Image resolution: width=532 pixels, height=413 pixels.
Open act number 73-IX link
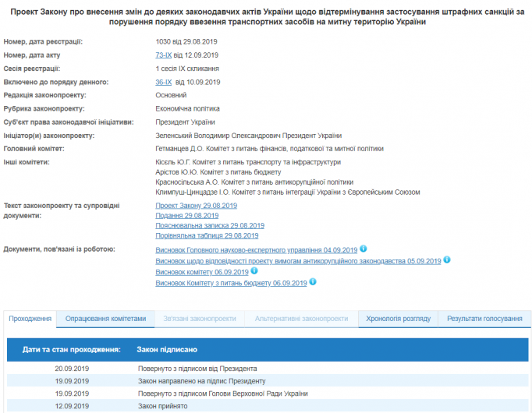164,55
